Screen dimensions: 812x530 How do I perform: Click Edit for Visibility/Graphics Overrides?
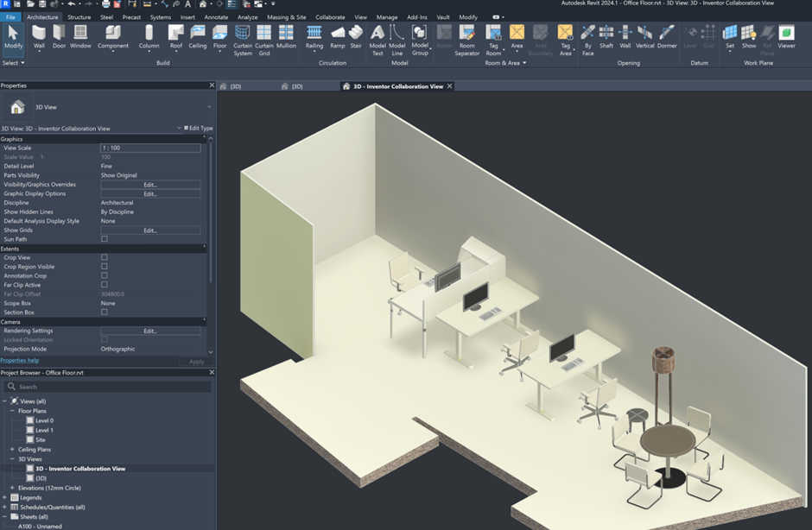[x=150, y=185]
